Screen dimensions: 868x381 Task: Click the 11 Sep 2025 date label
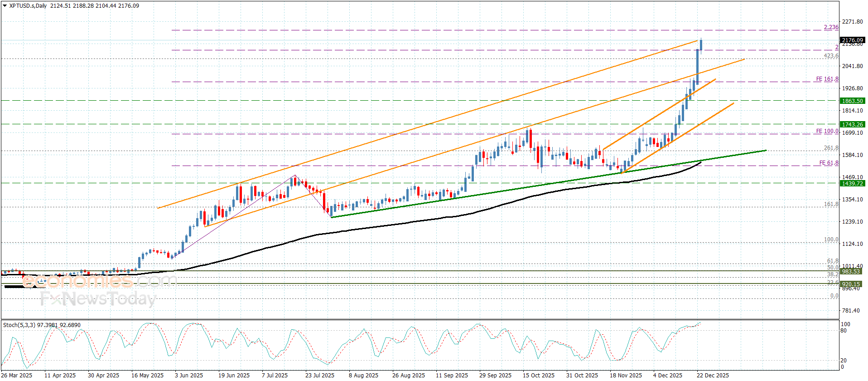tap(452, 375)
